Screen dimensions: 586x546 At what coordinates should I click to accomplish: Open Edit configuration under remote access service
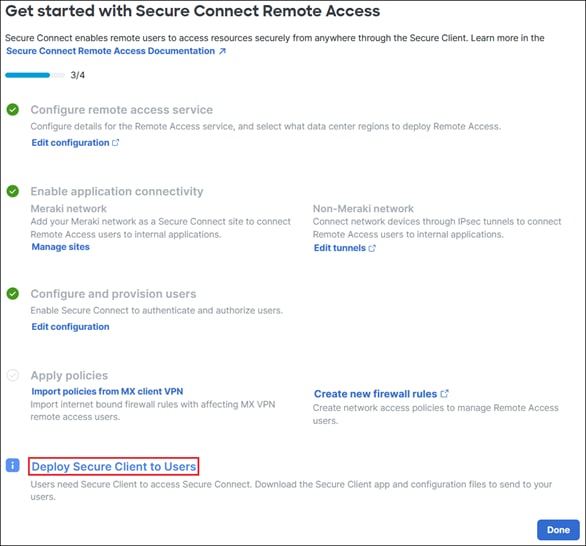pos(70,143)
